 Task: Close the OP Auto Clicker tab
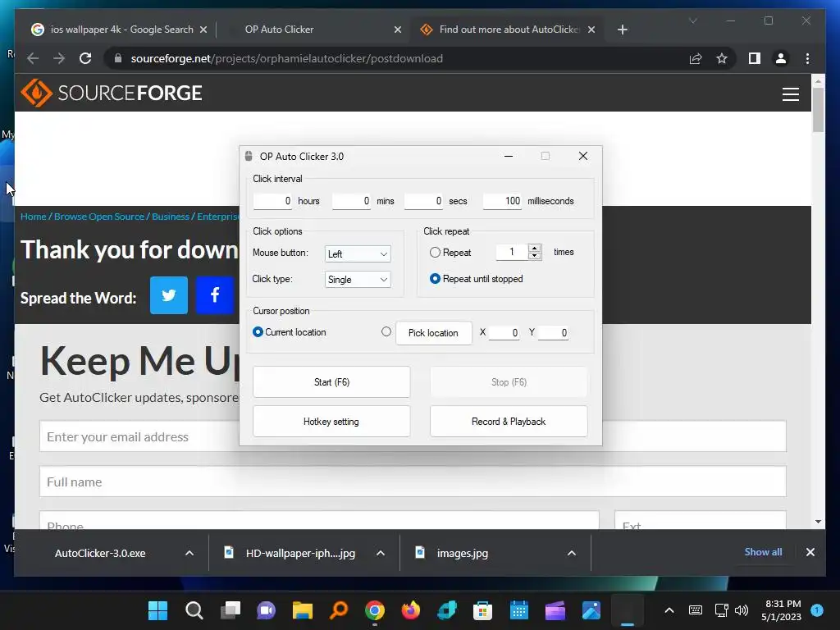coord(398,30)
